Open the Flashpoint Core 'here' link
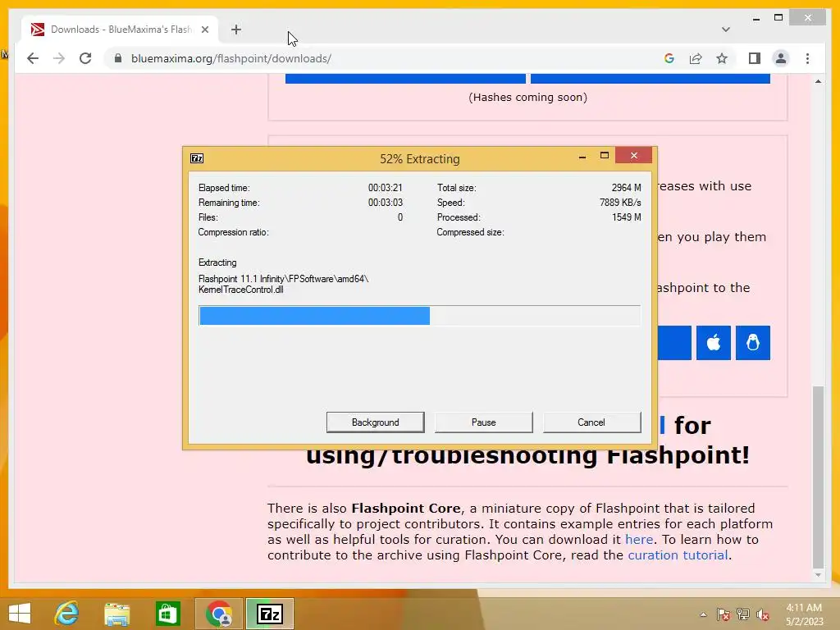Image resolution: width=840 pixels, height=630 pixels. 638,540
